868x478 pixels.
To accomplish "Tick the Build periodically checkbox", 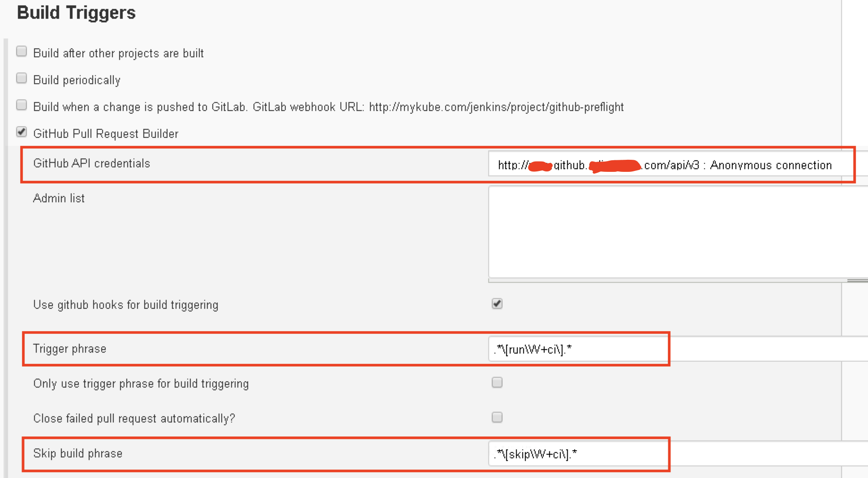I will pyautogui.click(x=21, y=79).
